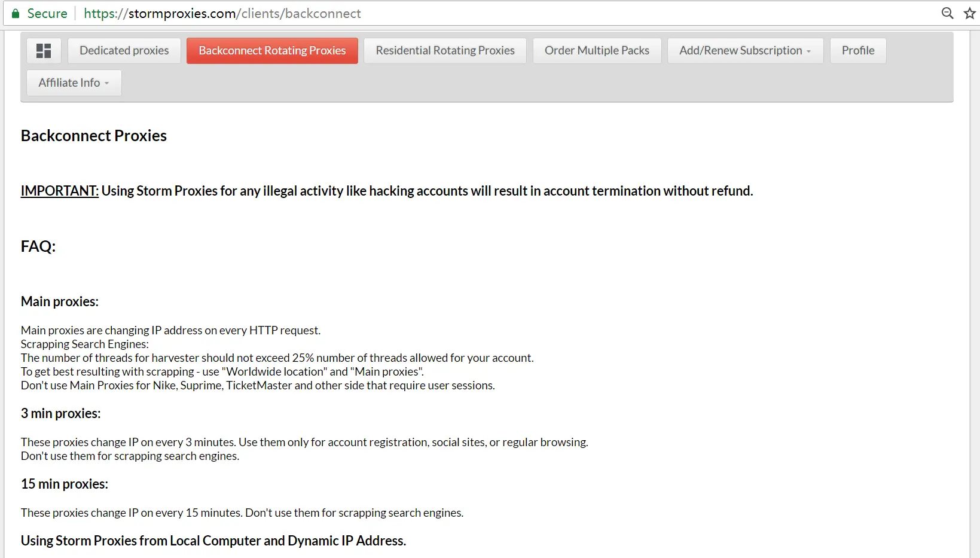The image size is (980, 558).
Task: Click the green secure padlock icon
Action: [x=16, y=13]
